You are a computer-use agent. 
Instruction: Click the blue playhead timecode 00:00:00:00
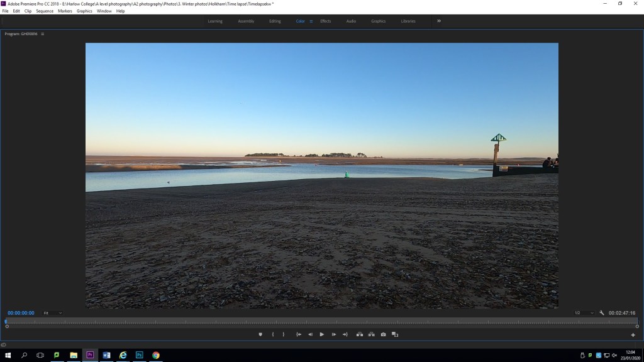point(21,313)
